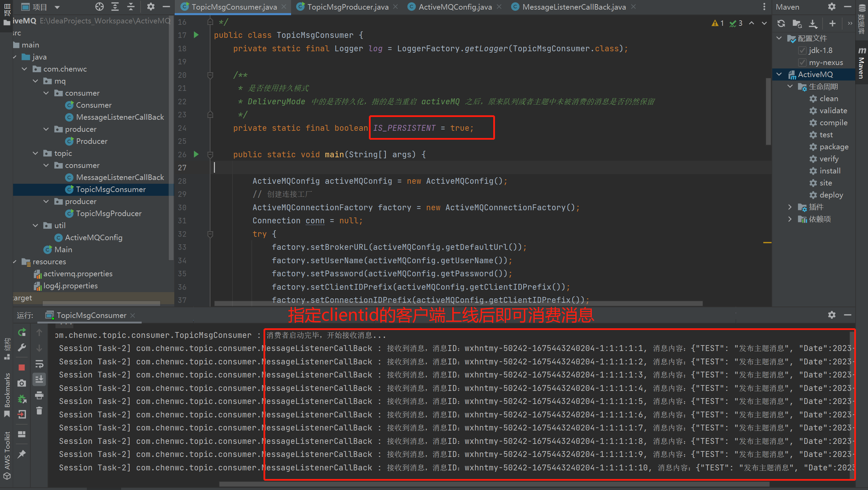Screen dimensions: 868x490
Task: Add a Maven project with plus icon
Action: click(x=832, y=23)
